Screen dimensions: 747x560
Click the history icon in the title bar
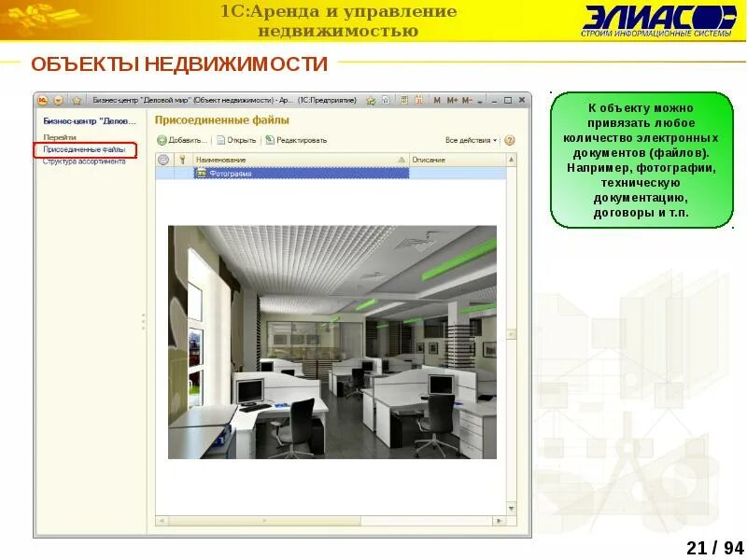click(x=386, y=101)
